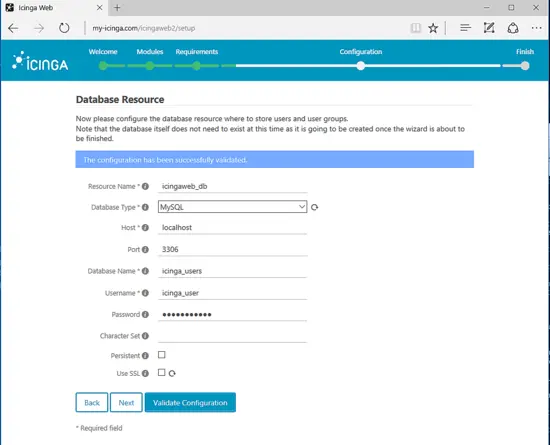Click the Required field note
550x445 pixels.
click(99, 428)
